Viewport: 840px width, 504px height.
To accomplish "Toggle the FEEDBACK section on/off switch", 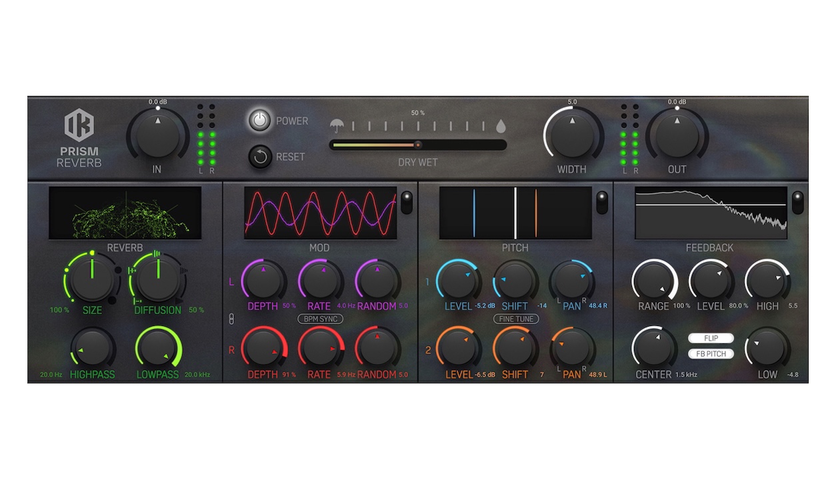I will [798, 203].
